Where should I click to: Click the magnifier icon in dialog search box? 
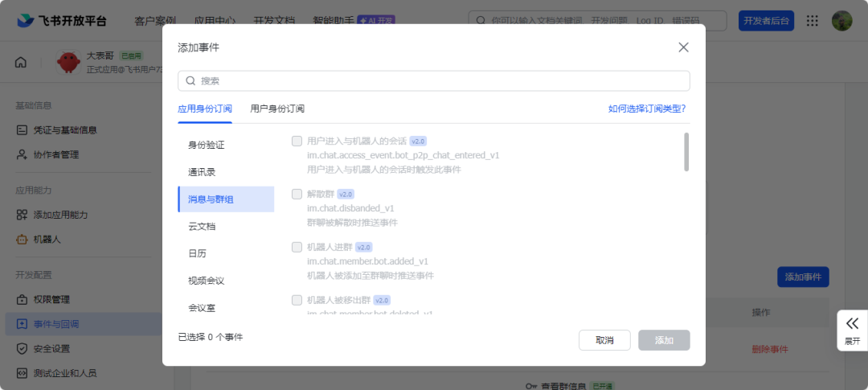190,81
